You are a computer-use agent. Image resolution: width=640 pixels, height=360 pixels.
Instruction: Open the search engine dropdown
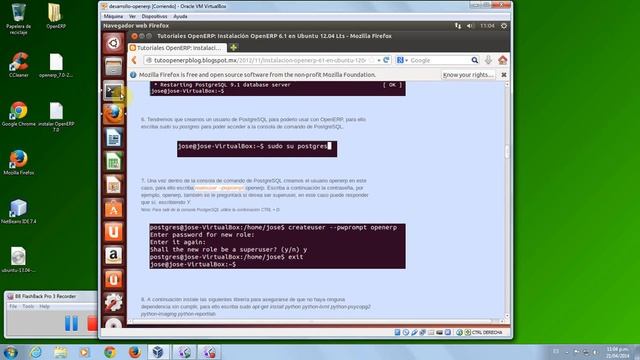(x=402, y=60)
